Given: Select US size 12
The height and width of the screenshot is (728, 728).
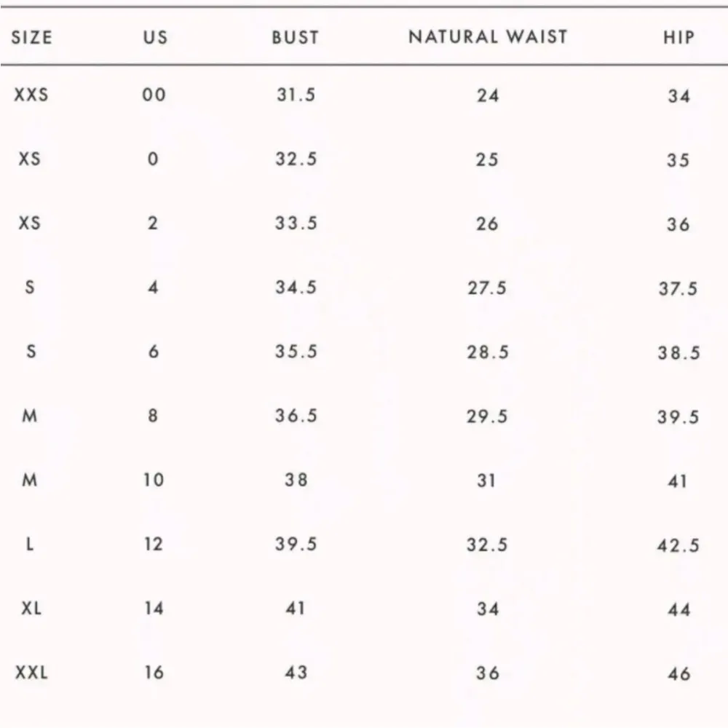Looking at the screenshot, I should coord(154,545).
